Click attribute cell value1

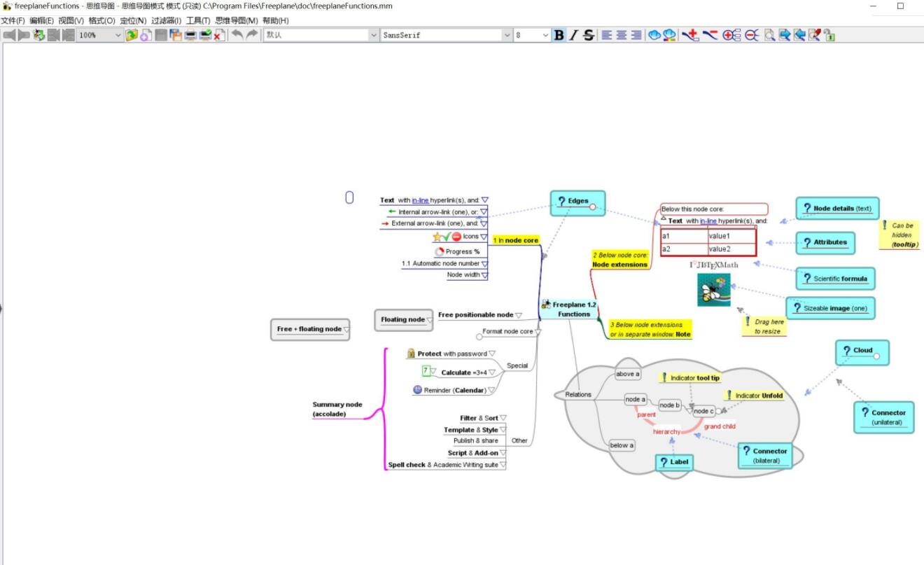coord(731,237)
